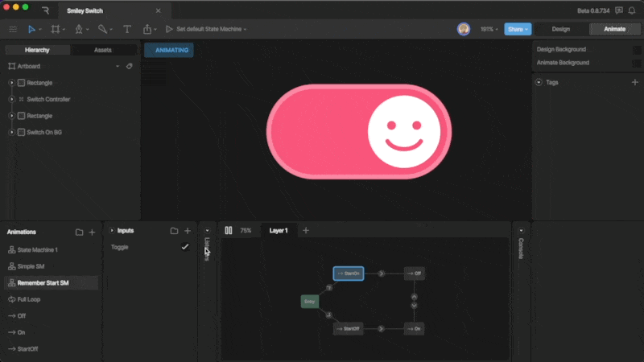The height and width of the screenshot is (362, 644).
Task: Click the Design Background color swatch
Action: point(637,50)
